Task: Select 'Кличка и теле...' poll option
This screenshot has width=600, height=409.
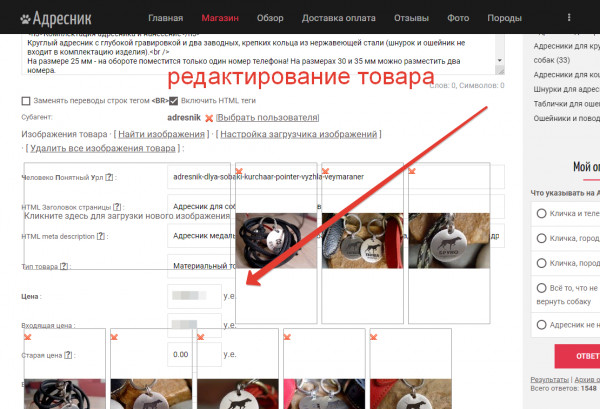Action: [x=541, y=213]
